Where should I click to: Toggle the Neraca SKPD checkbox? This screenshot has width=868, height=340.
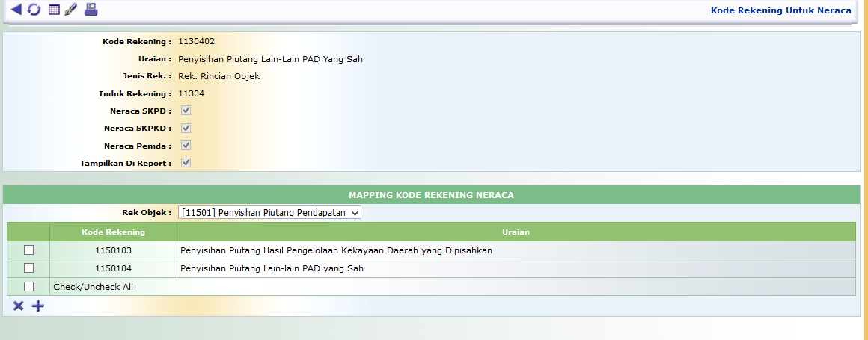coord(186,111)
